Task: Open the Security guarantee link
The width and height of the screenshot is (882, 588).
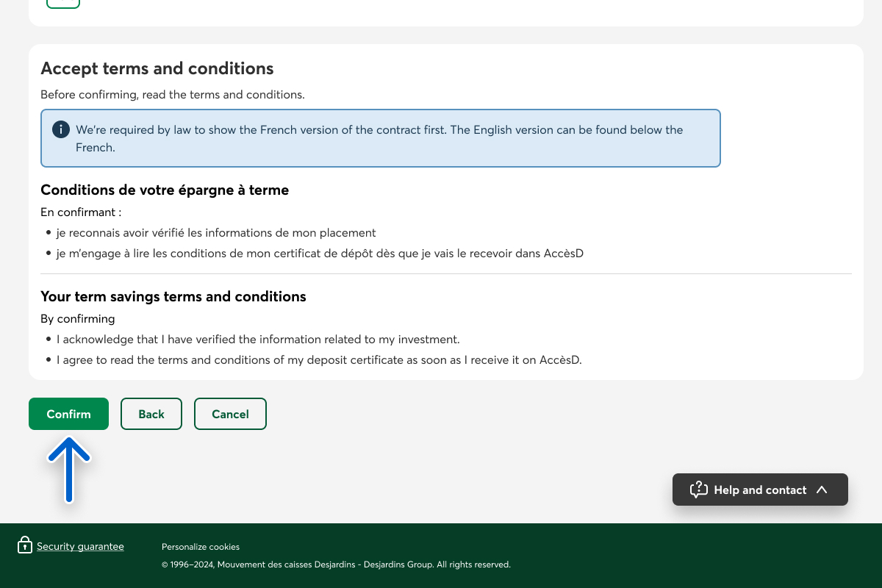Action: [80, 546]
